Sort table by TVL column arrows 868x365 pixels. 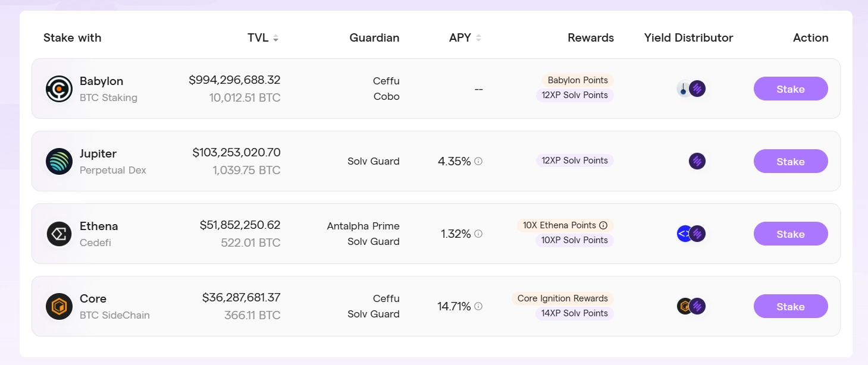tap(275, 38)
